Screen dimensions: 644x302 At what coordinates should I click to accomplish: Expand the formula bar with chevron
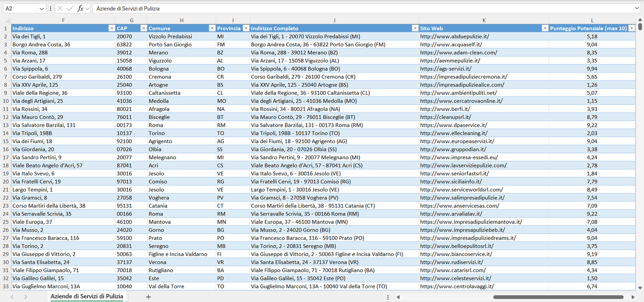coord(637,8)
